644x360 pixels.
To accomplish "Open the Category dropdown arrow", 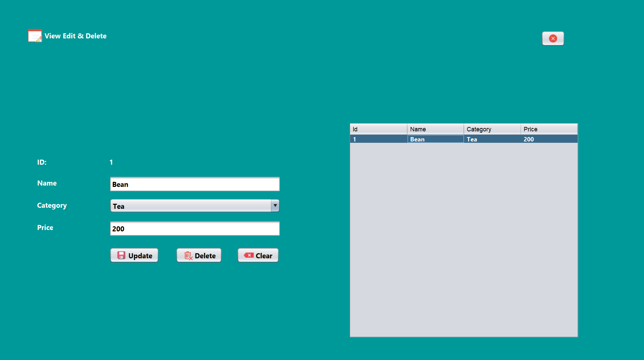I will [x=275, y=205].
